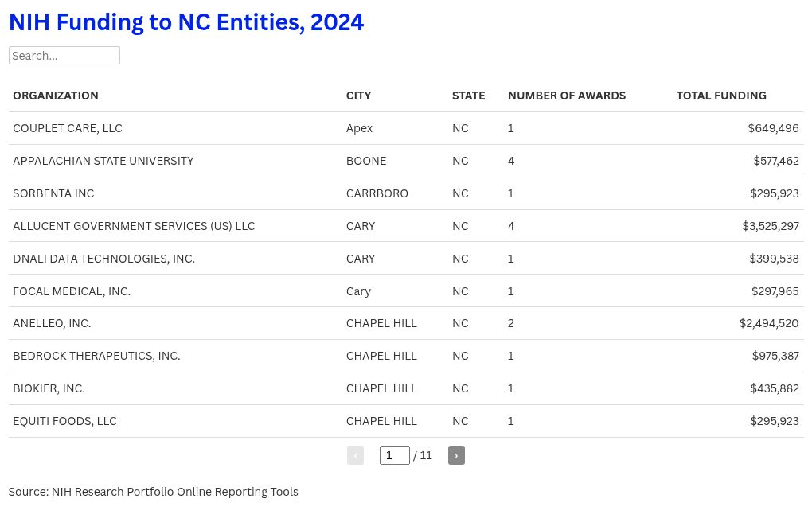This screenshot has width=812, height=507.
Task: Select the Focal Medical, Inc. entry
Action: tap(406, 291)
